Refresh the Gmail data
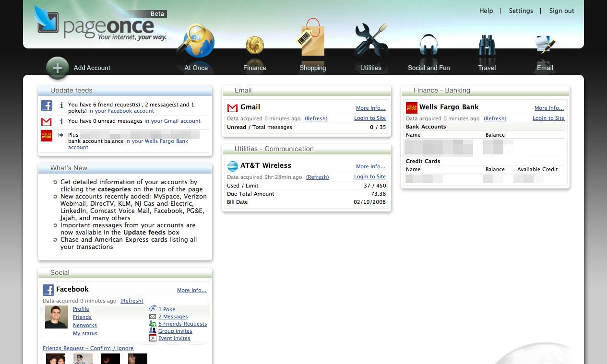The height and width of the screenshot is (364, 607). point(316,118)
